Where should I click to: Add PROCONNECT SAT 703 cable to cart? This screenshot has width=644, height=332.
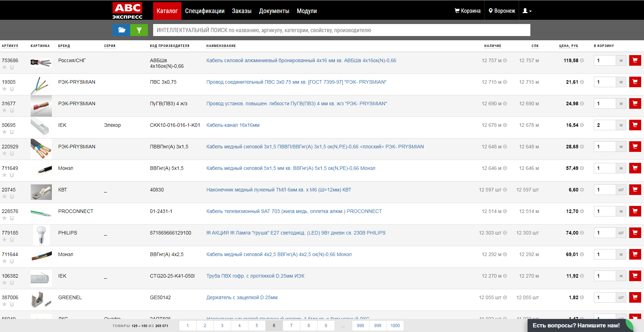point(635,211)
